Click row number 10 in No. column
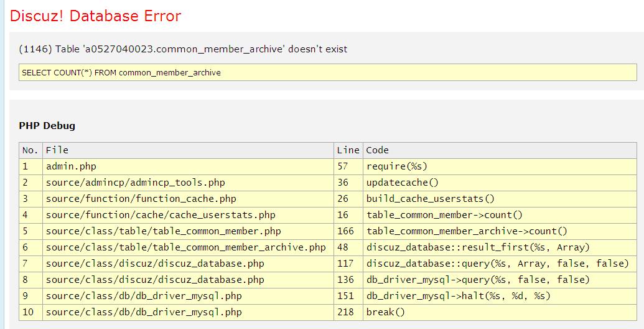644x329 pixels. coord(31,312)
